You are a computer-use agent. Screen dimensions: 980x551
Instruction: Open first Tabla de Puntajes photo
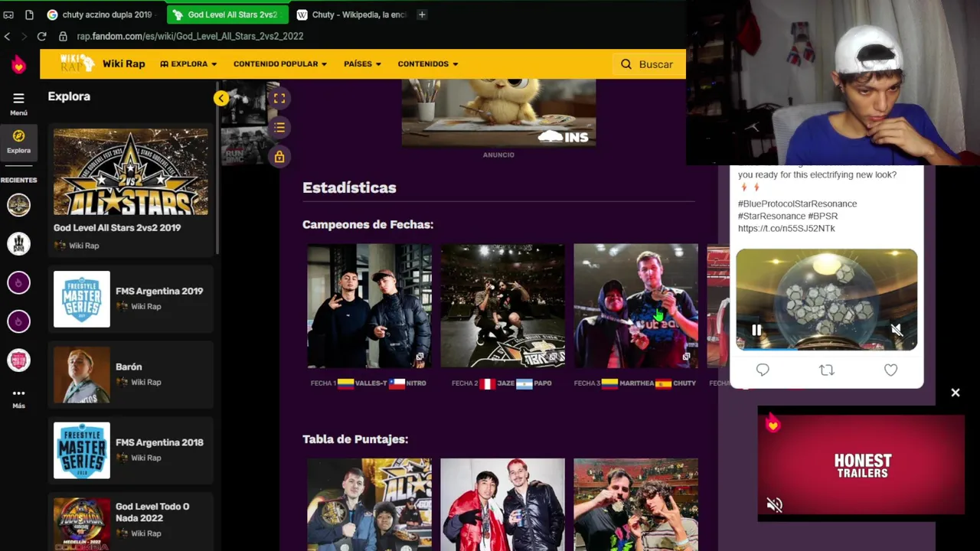point(369,504)
